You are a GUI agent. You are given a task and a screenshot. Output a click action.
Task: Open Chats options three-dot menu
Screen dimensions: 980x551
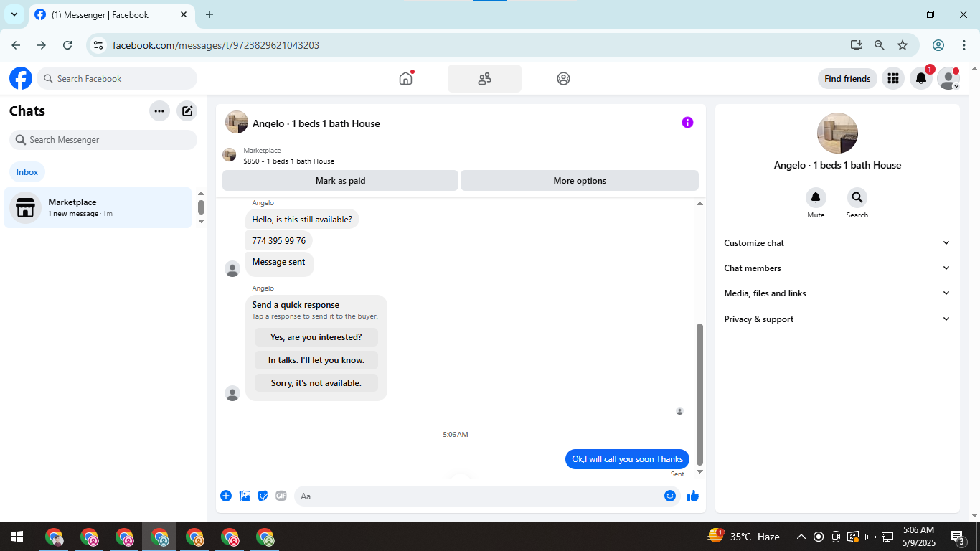[x=159, y=111]
